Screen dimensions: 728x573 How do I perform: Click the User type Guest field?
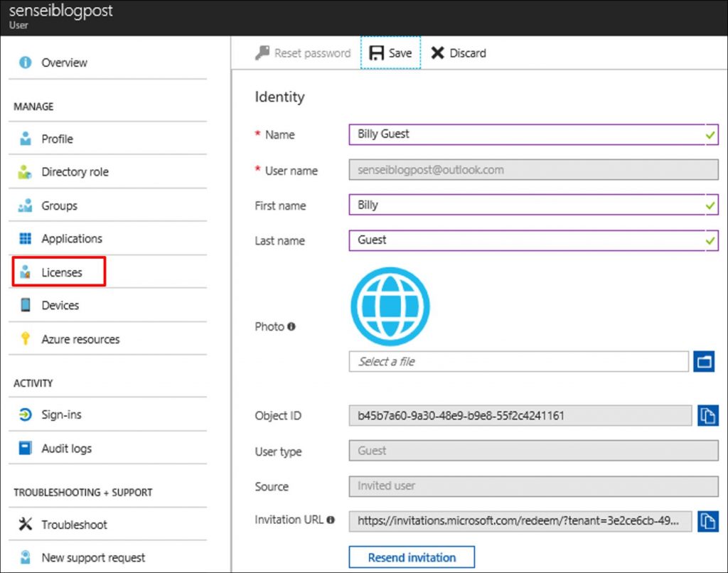point(533,451)
